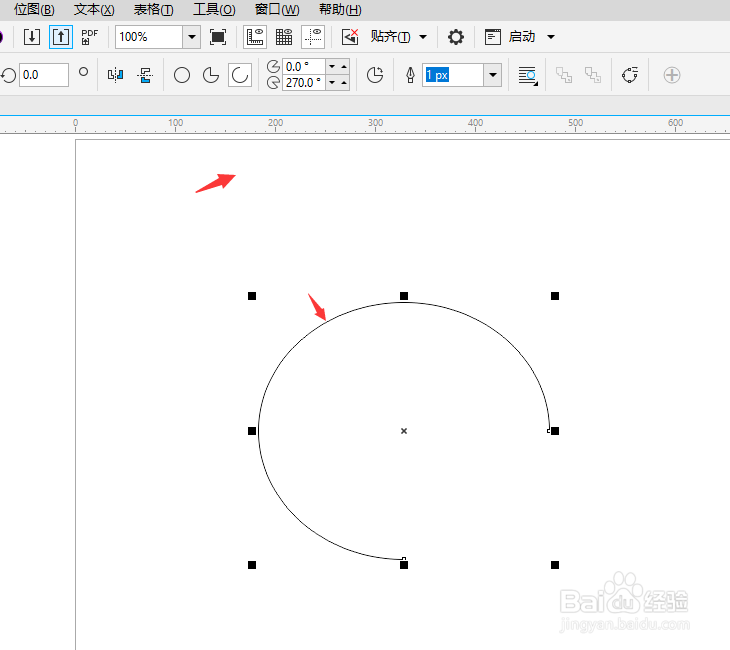Viewport: 730px width, 650px height.
Task: Open the 工具(O) menu
Action: click(214, 9)
